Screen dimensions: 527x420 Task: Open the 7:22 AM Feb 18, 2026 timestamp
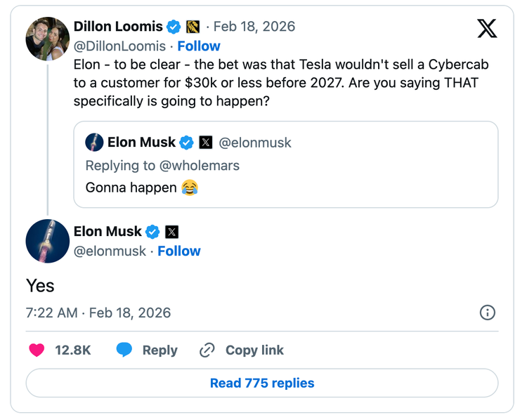[x=98, y=313]
